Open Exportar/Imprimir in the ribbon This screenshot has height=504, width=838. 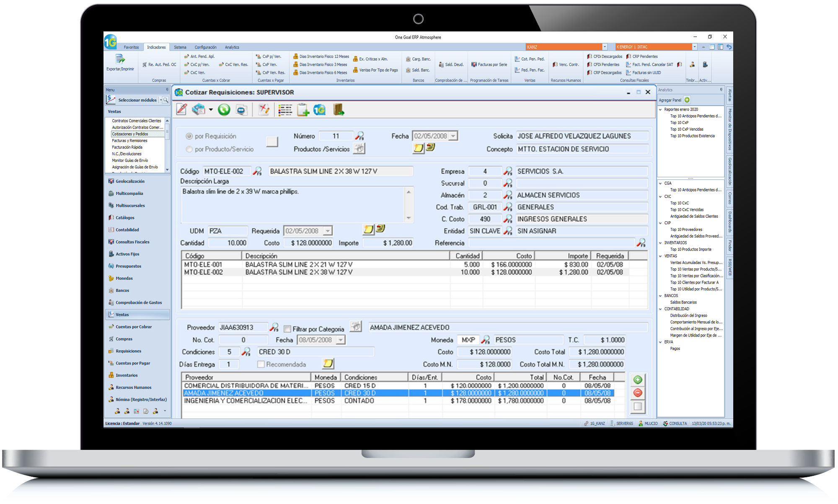pos(120,62)
